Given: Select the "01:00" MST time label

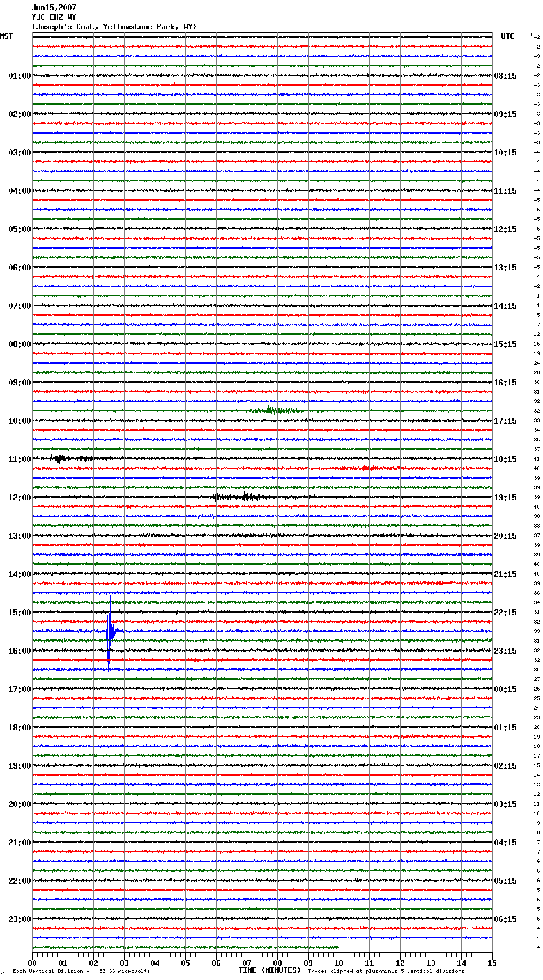Looking at the screenshot, I should (x=20, y=76).
